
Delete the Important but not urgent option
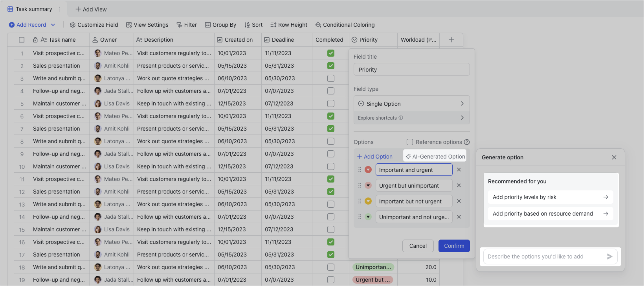459,201
